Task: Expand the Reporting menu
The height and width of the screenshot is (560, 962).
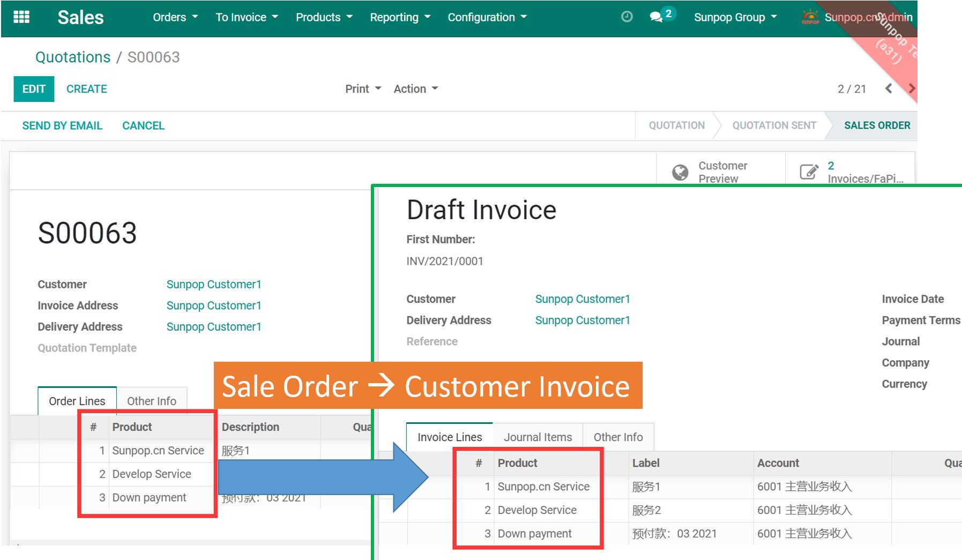Action: click(400, 17)
